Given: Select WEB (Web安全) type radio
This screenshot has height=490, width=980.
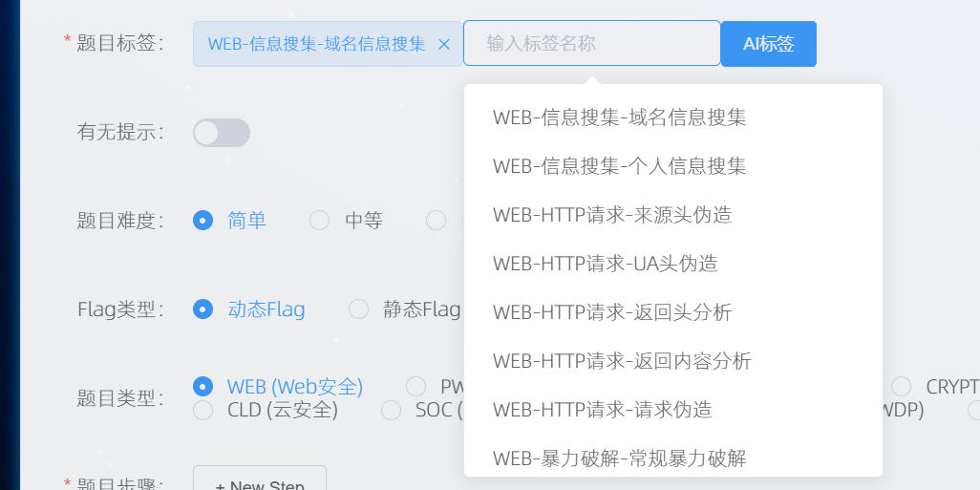Looking at the screenshot, I should coord(202,387).
